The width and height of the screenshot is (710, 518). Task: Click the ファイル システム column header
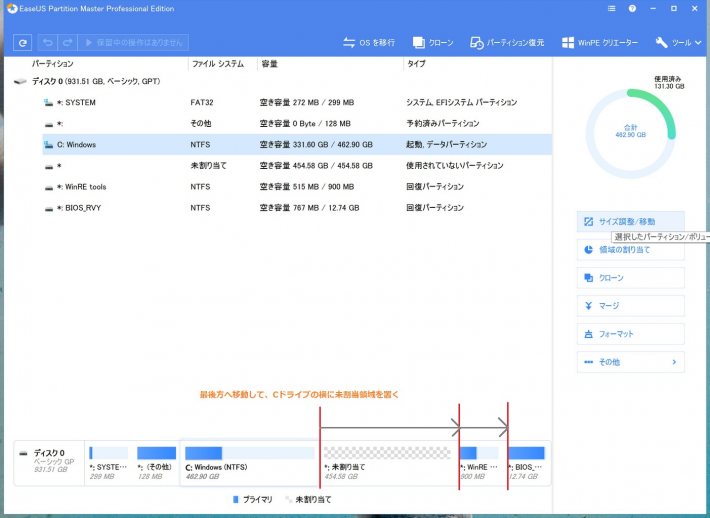(x=217, y=63)
